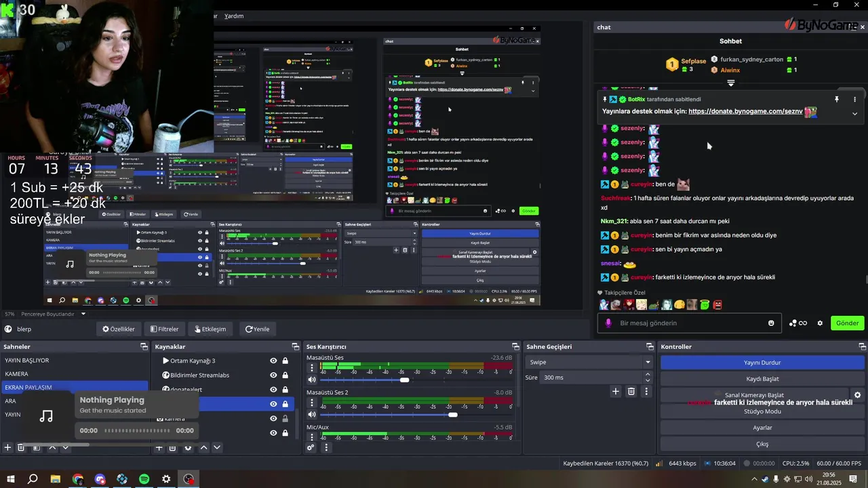
Task: Open scene filters icon under Sahneler
Action: (x=37, y=447)
